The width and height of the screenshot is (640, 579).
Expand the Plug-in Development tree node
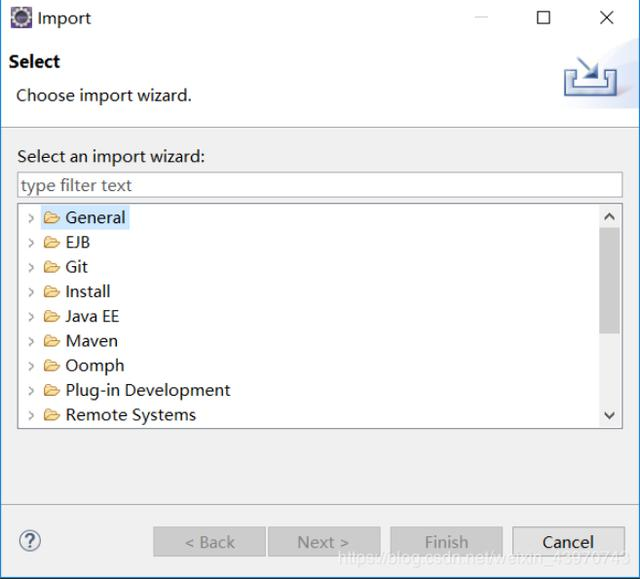pos(31,390)
